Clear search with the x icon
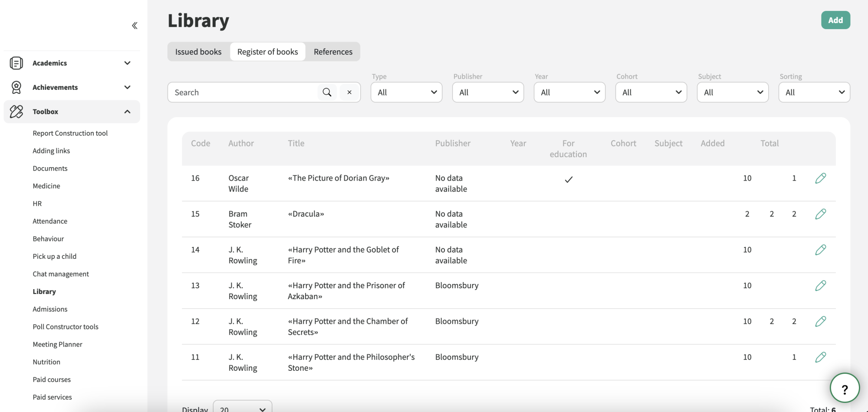868x412 pixels. (349, 92)
